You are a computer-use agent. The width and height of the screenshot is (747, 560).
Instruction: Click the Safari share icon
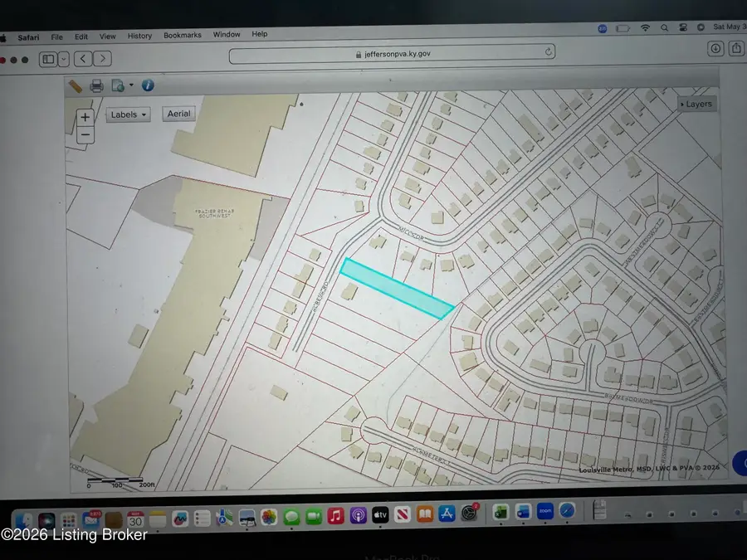tap(736, 48)
